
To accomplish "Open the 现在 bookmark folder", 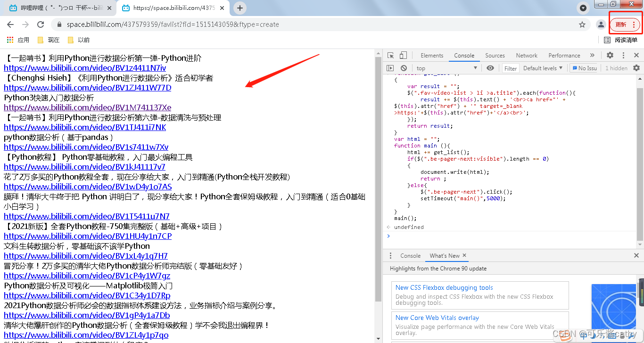I will tap(49, 40).
